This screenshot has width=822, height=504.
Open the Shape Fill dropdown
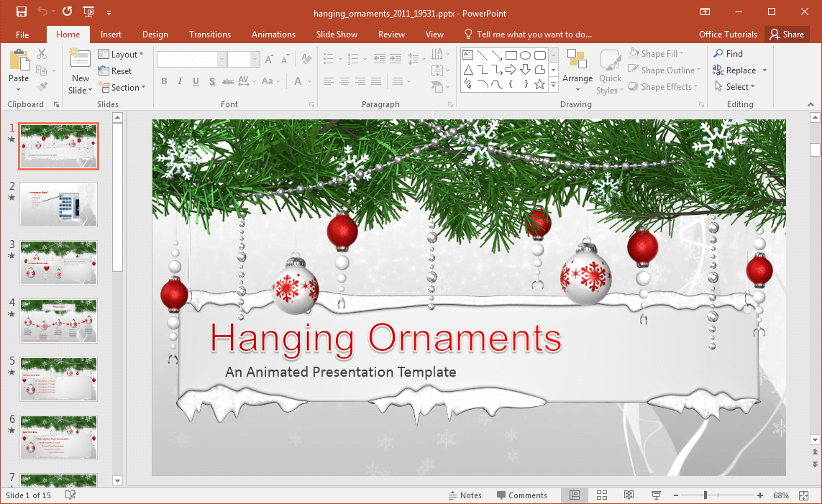coord(656,54)
